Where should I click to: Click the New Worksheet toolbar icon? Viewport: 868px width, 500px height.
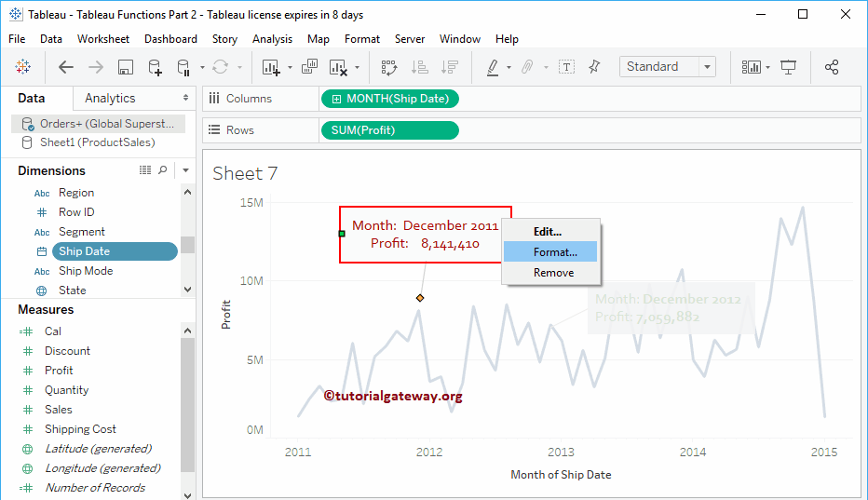point(271,67)
